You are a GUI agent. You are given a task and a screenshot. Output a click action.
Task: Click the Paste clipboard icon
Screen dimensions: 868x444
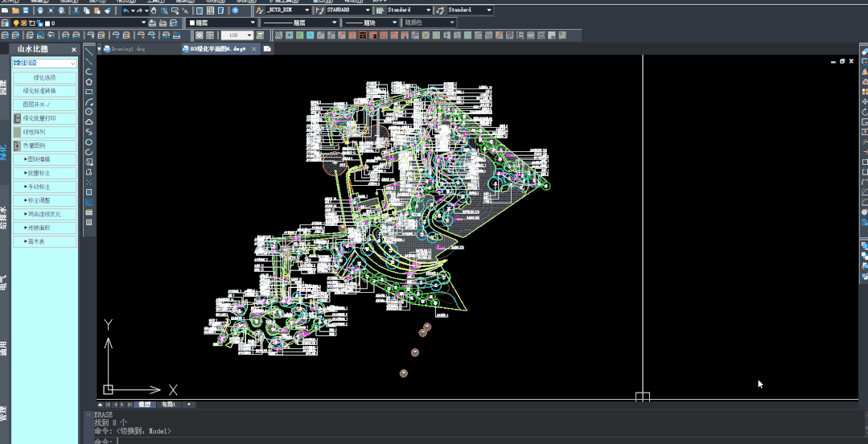pyautogui.click(x=97, y=10)
